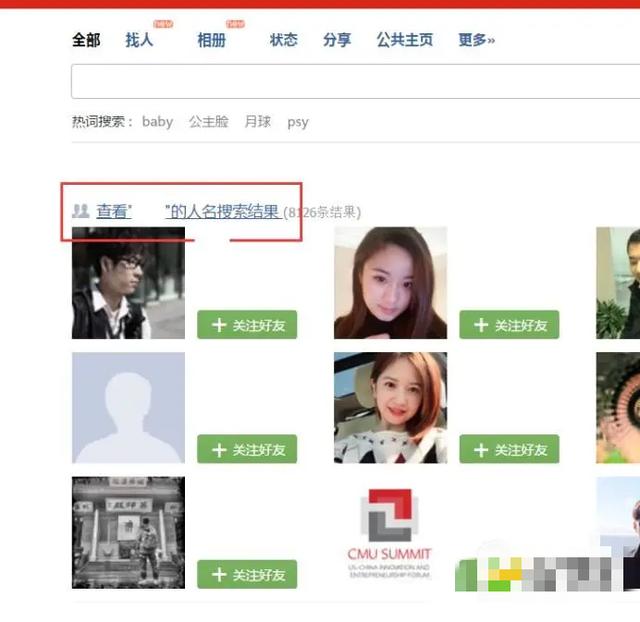Follow the woman sitting in a car

(x=509, y=449)
